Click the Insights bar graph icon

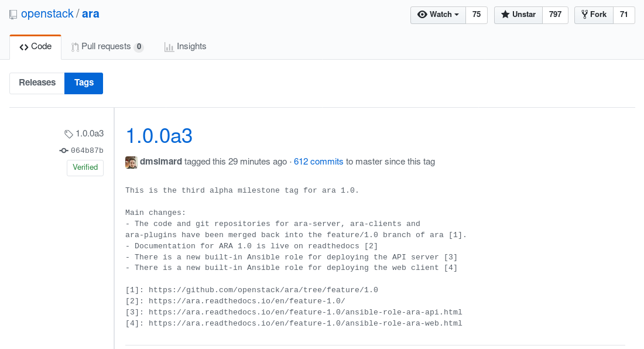pyautogui.click(x=169, y=47)
